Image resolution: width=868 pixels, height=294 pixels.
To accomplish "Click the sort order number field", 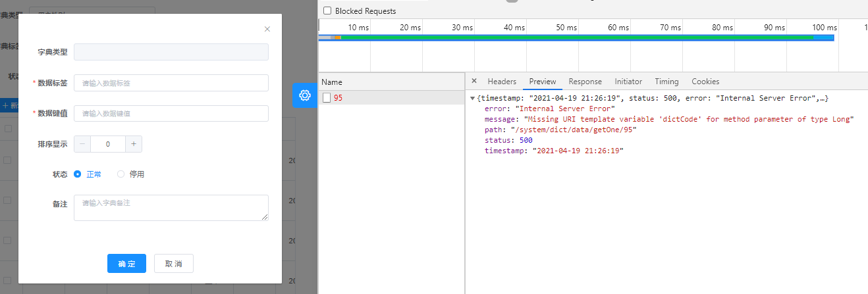I will [108, 144].
